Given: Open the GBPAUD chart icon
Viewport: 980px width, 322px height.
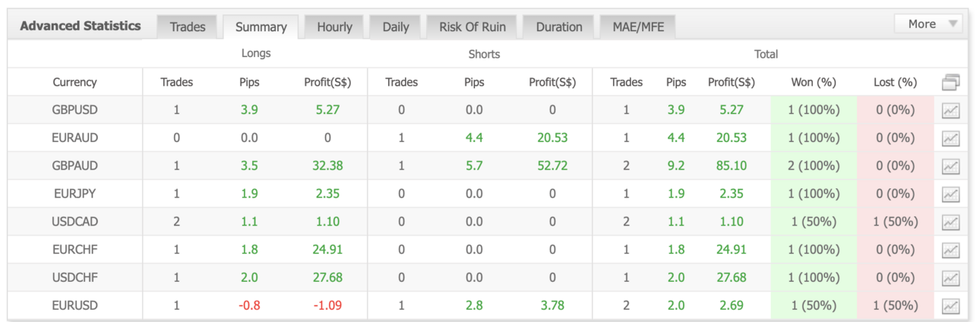Looking at the screenshot, I should [950, 166].
